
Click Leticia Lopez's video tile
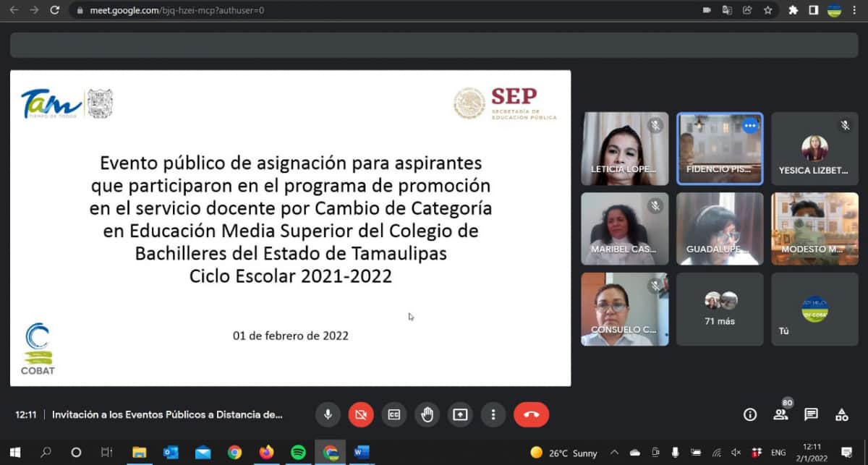coord(624,148)
